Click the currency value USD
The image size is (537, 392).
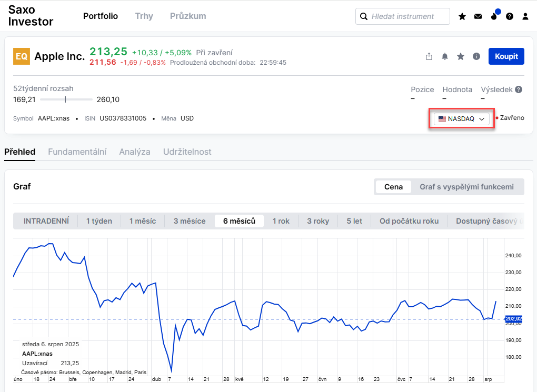point(187,118)
